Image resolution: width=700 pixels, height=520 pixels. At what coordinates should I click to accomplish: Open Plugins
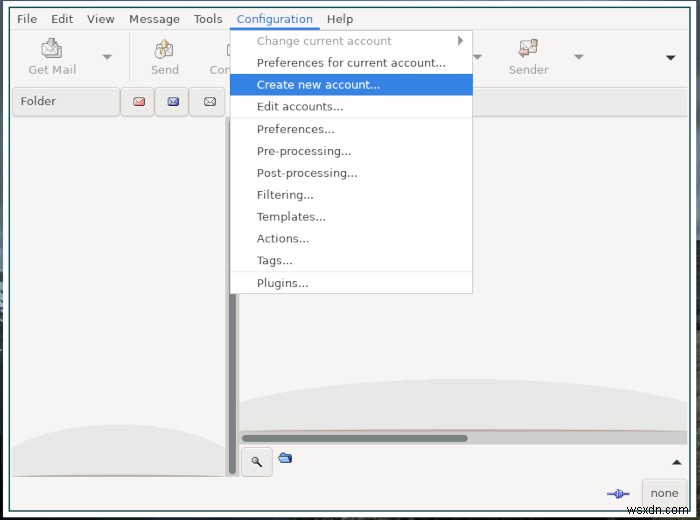(x=351, y=283)
